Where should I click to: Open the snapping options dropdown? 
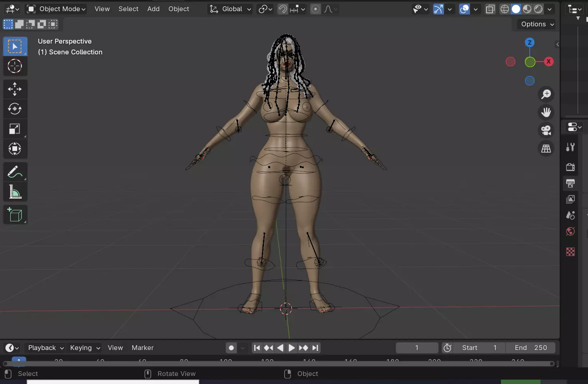297,9
